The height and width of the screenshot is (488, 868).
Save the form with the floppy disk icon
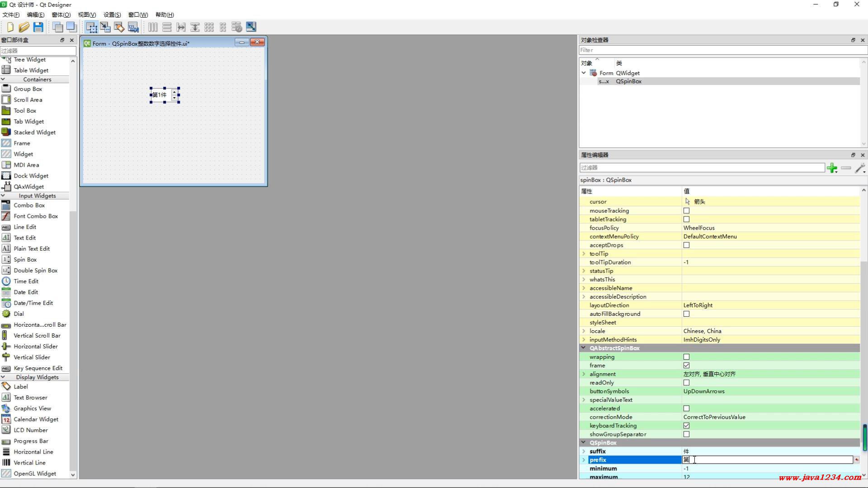(38, 27)
